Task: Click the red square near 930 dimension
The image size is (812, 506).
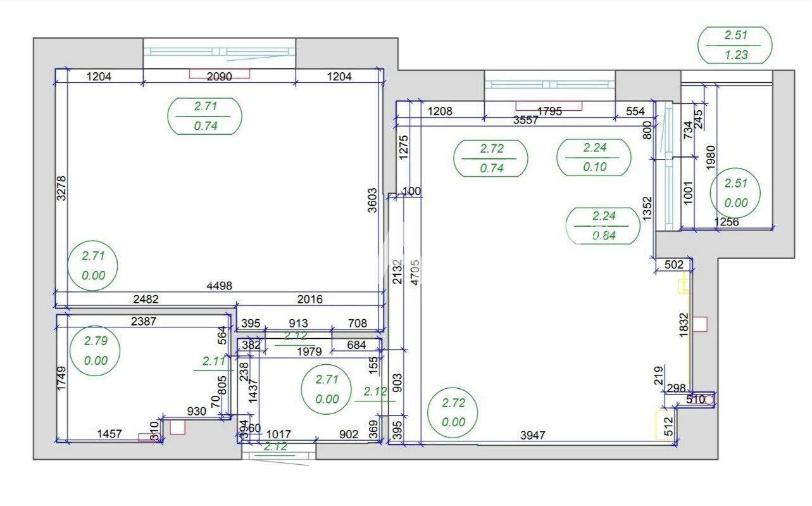Action: (177, 427)
